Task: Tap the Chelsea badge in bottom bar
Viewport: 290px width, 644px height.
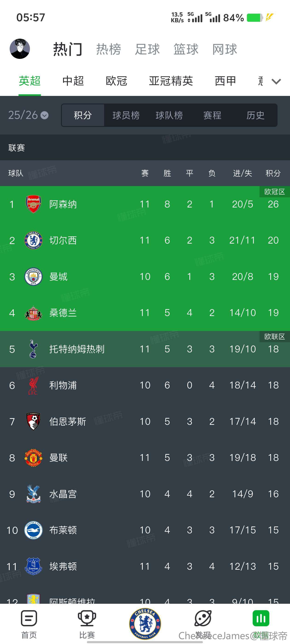Action: (x=145, y=623)
